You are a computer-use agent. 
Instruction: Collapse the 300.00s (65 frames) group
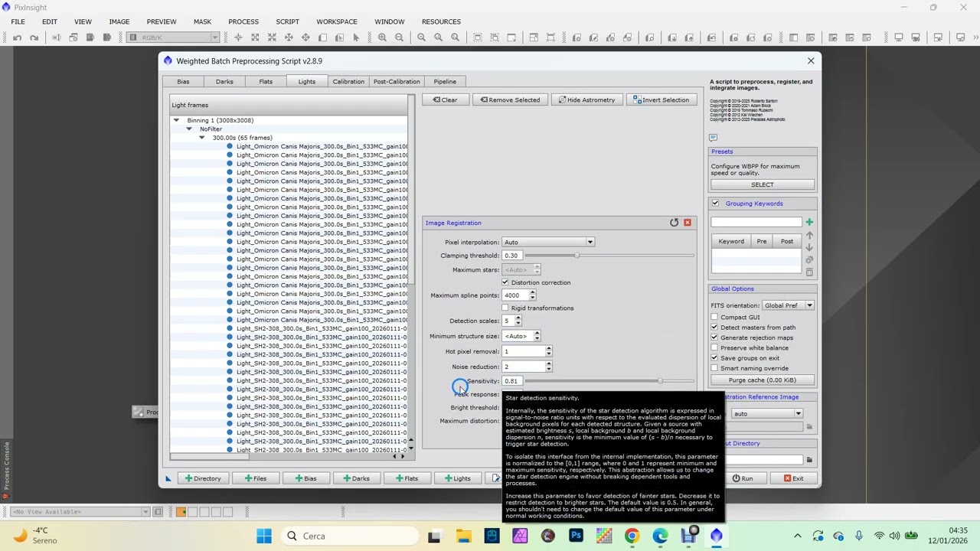coord(202,138)
